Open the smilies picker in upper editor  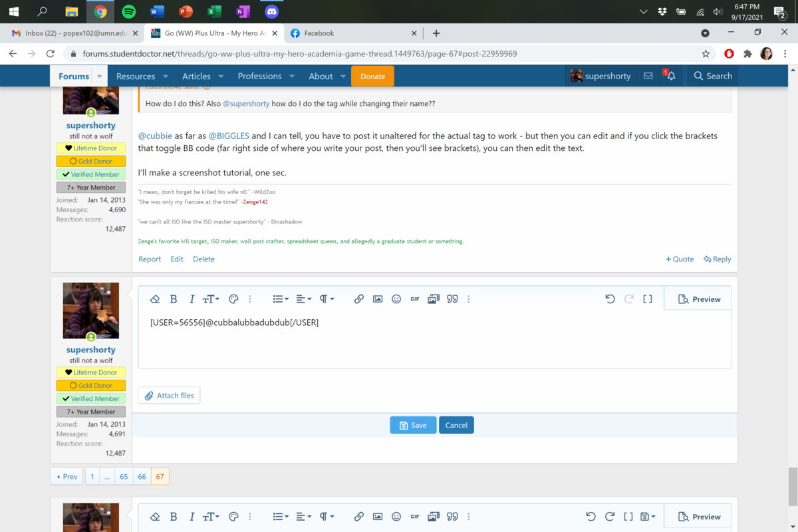(396, 299)
